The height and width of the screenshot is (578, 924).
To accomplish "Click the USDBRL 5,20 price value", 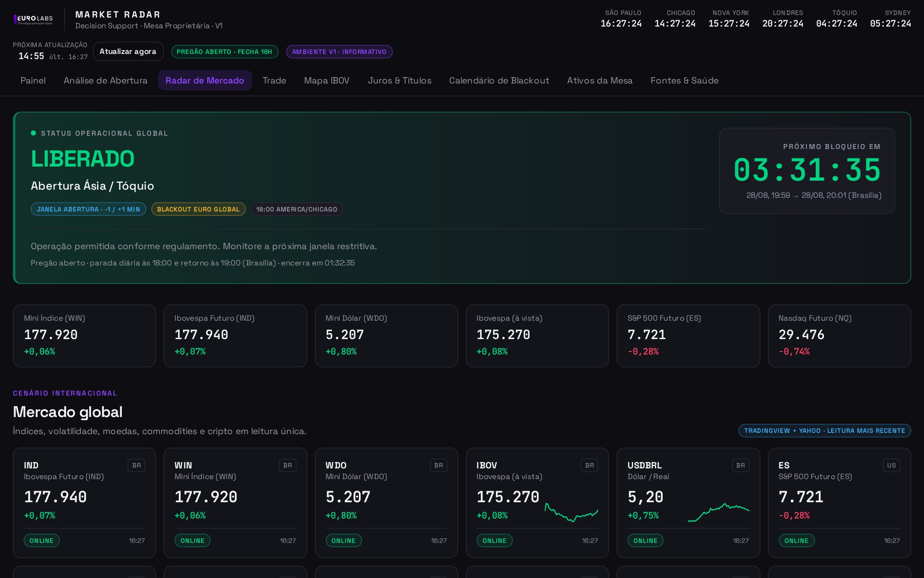I will click(x=645, y=497).
